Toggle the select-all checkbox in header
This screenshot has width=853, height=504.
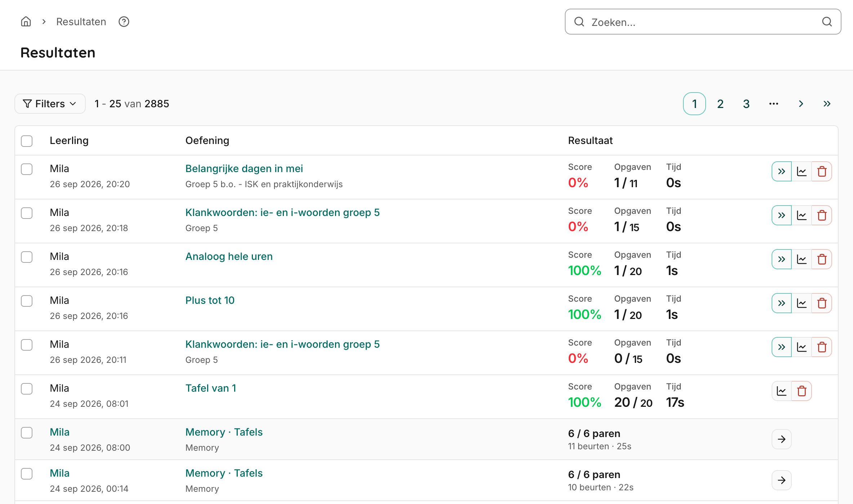27,141
